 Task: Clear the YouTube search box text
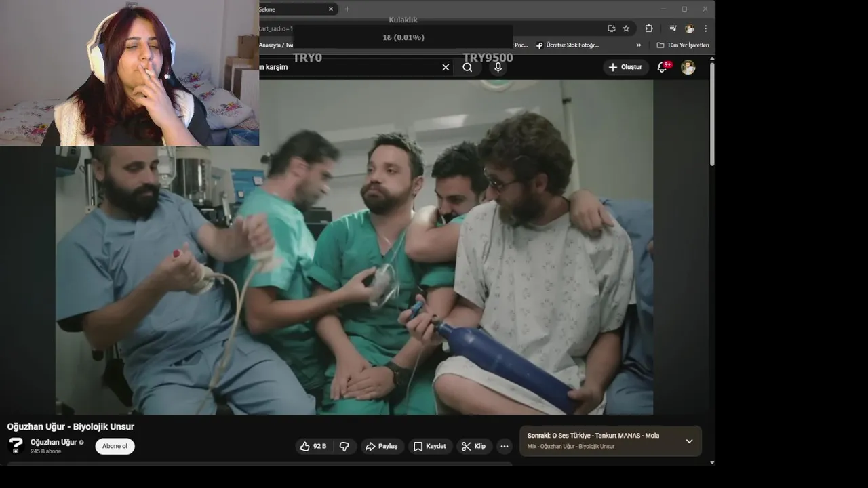(x=446, y=67)
